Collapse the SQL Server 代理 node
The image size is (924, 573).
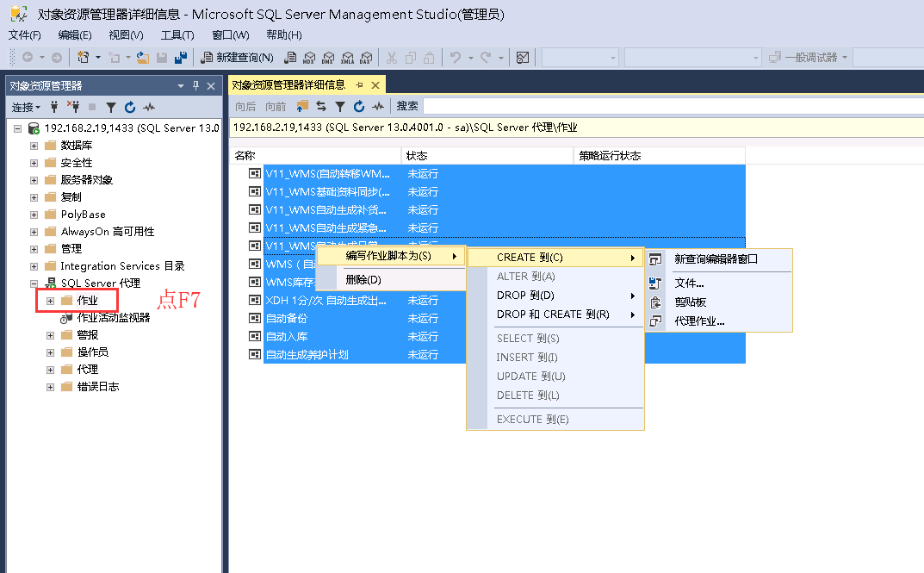tap(34, 283)
